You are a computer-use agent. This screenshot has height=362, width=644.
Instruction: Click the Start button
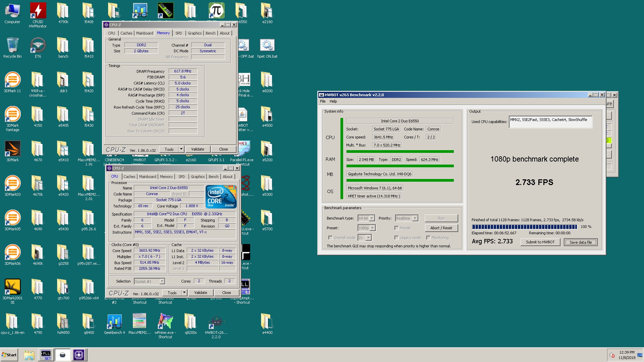click(x=9, y=355)
